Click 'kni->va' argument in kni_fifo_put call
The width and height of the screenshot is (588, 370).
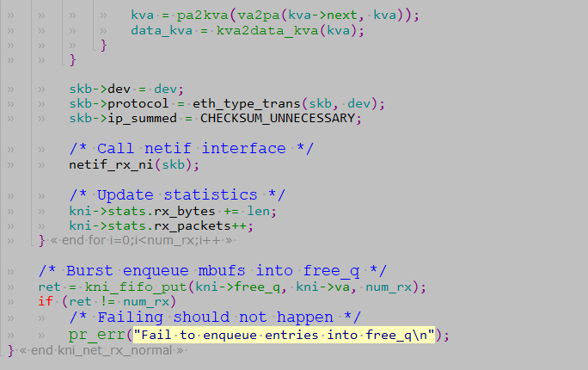(x=322, y=287)
